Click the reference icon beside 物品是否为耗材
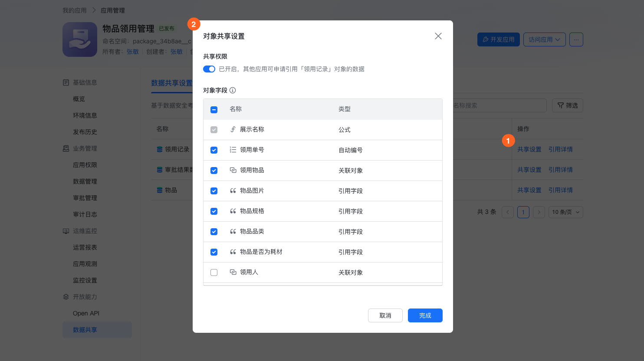This screenshot has width=644, height=361. (x=233, y=252)
